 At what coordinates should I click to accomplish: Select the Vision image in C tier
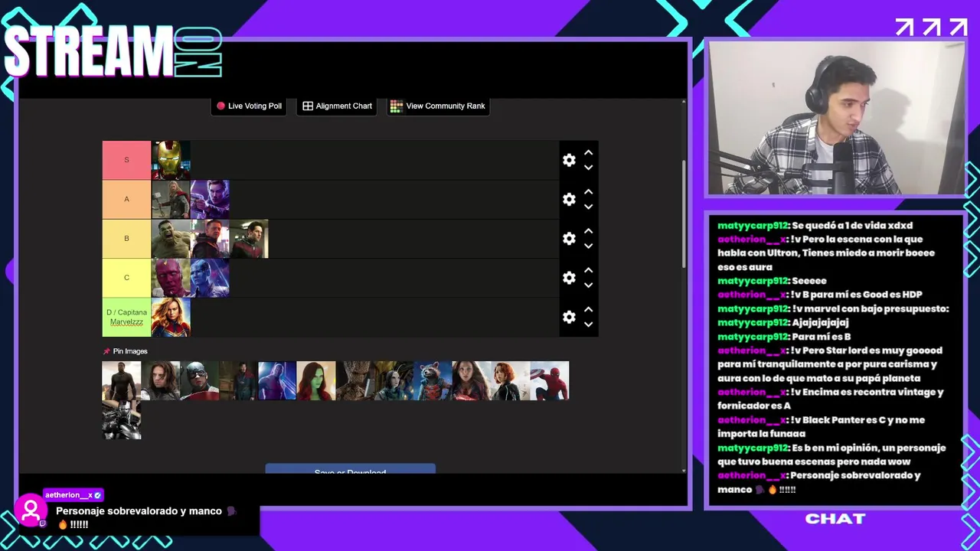171,277
